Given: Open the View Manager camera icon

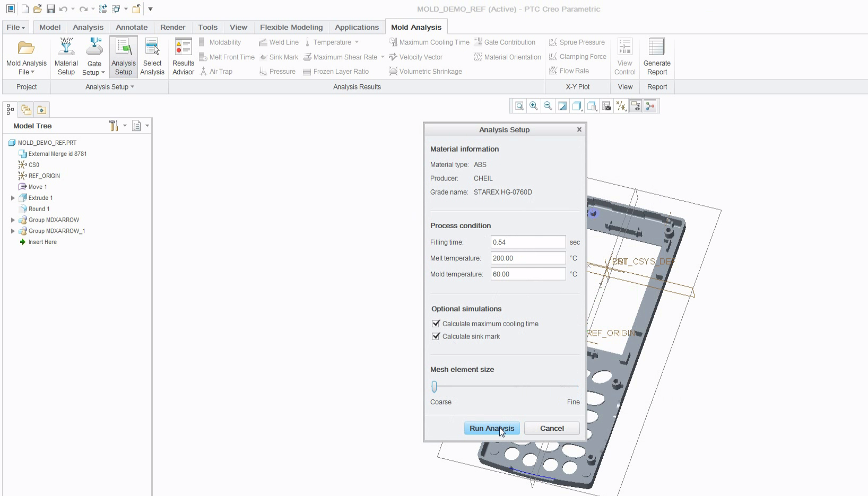Looking at the screenshot, I should coord(606,106).
